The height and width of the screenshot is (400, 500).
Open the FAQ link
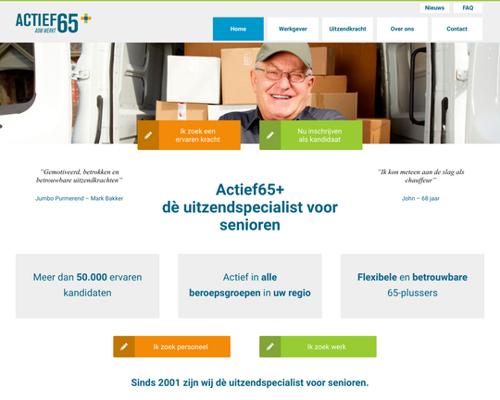point(468,8)
